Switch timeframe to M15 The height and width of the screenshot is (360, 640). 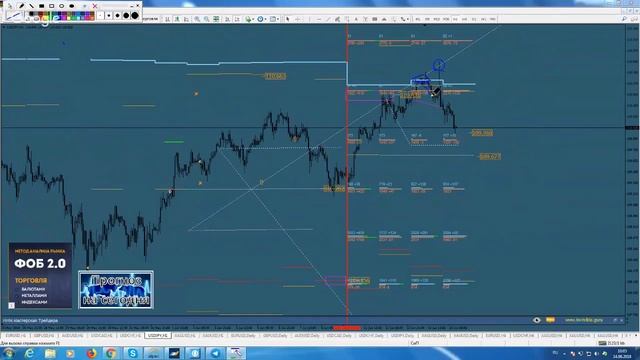436,19
